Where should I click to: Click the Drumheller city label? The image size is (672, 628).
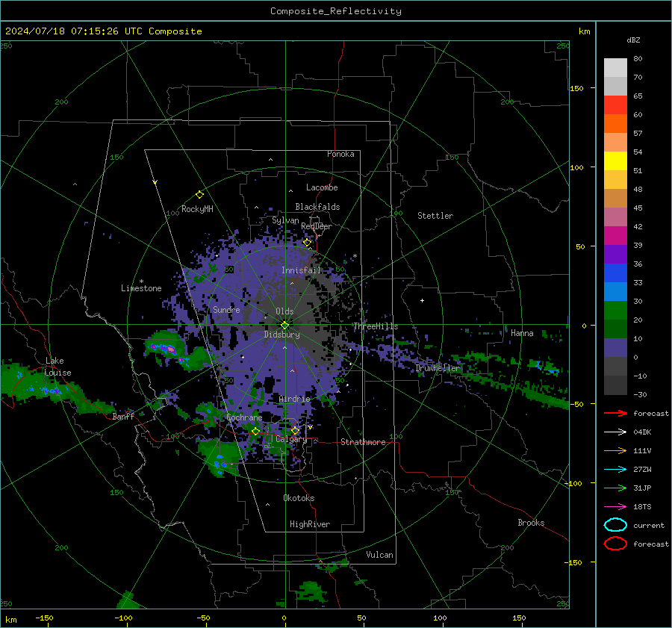tap(438, 368)
